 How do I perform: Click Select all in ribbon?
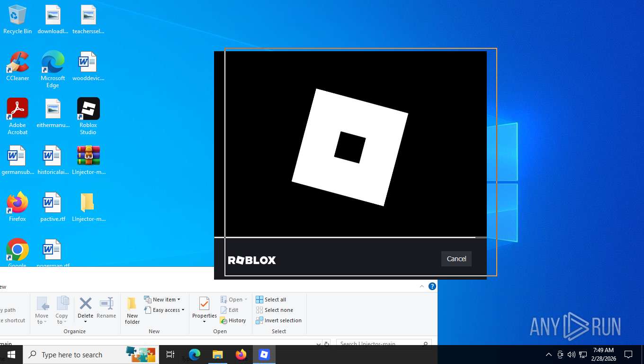271,300
